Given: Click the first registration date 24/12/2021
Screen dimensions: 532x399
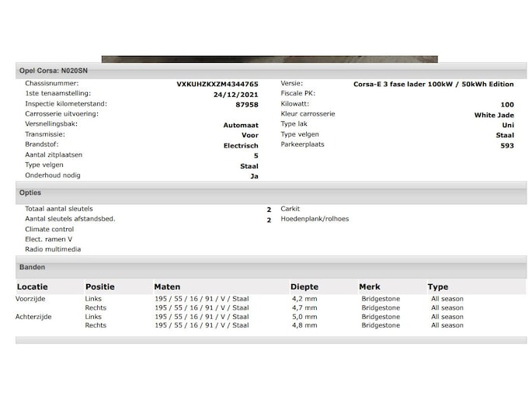Looking at the screenshot, I should click(x=236, y=94).
